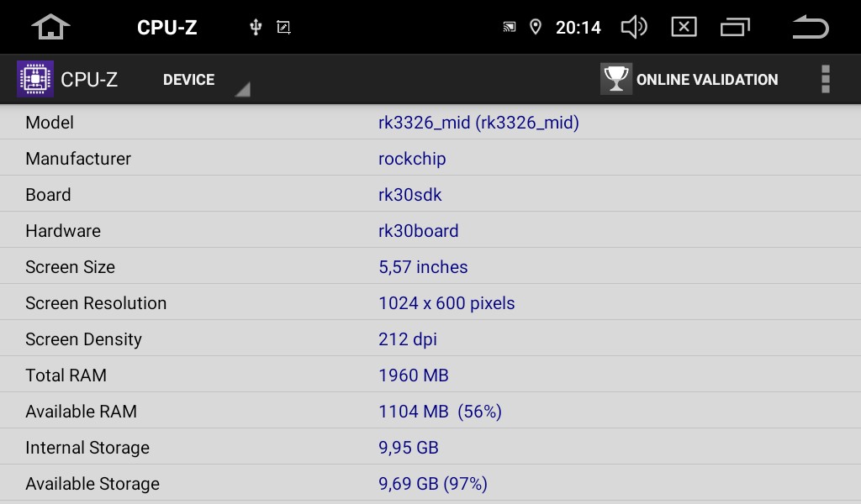This screenshot has width=861, height=504.
Task: Click the ONLINE VALIDATION button
Action: coord(689,79)
